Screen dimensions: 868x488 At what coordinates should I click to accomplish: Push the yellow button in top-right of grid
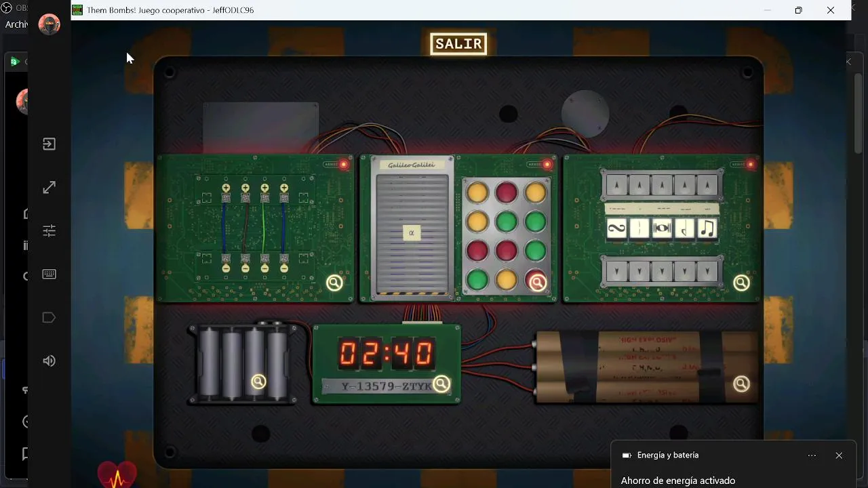click(x=536, y=192)
